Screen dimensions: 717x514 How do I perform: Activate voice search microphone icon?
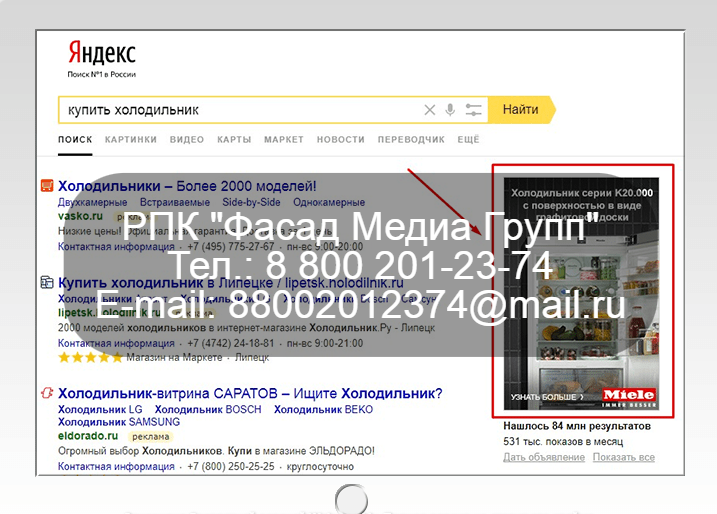coord(451,110)
